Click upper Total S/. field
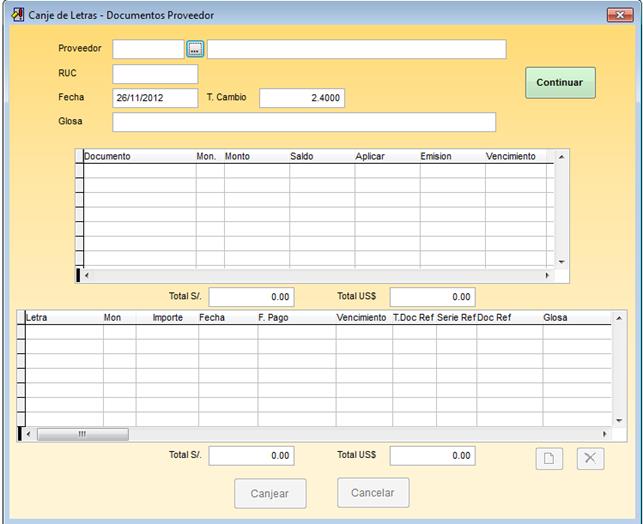 pyautogui.click(x=251, y=297)
